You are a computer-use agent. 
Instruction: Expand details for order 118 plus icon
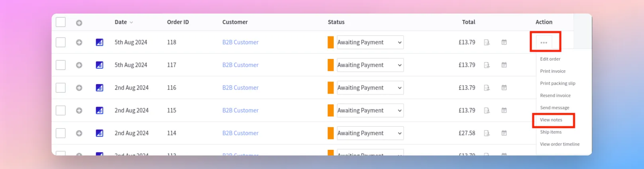(79, 42)
